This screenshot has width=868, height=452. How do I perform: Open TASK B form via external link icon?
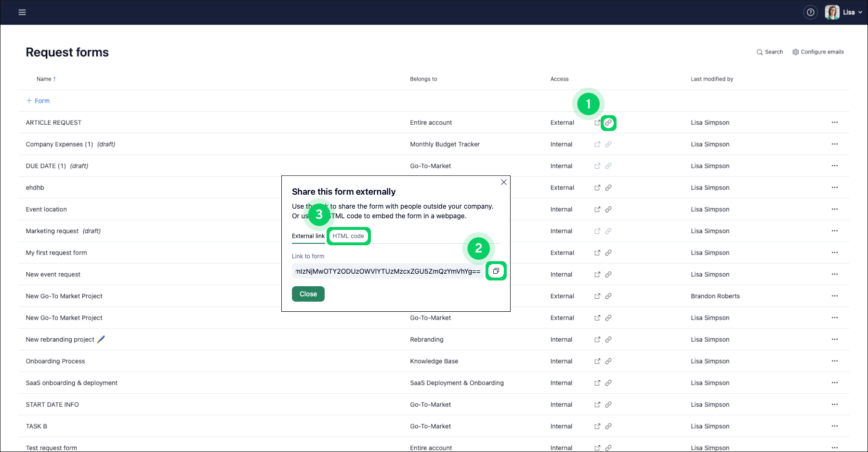pyautogui.click(x=597, y=426)
